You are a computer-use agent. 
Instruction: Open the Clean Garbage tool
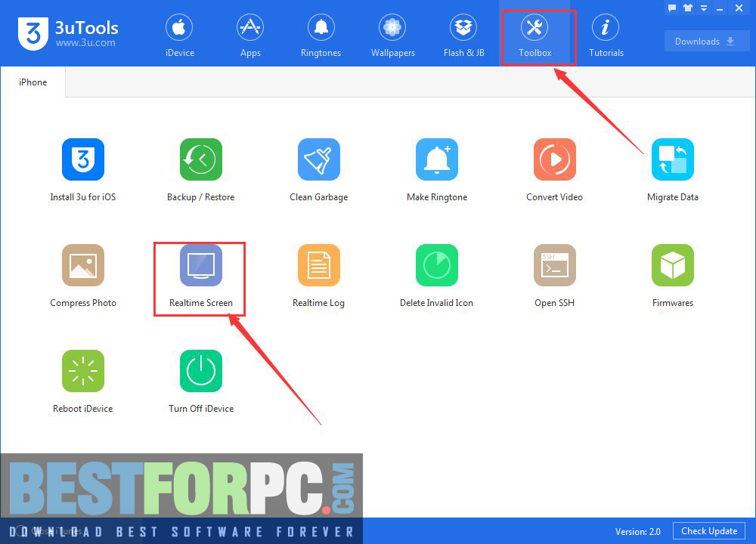pos(319,159)
